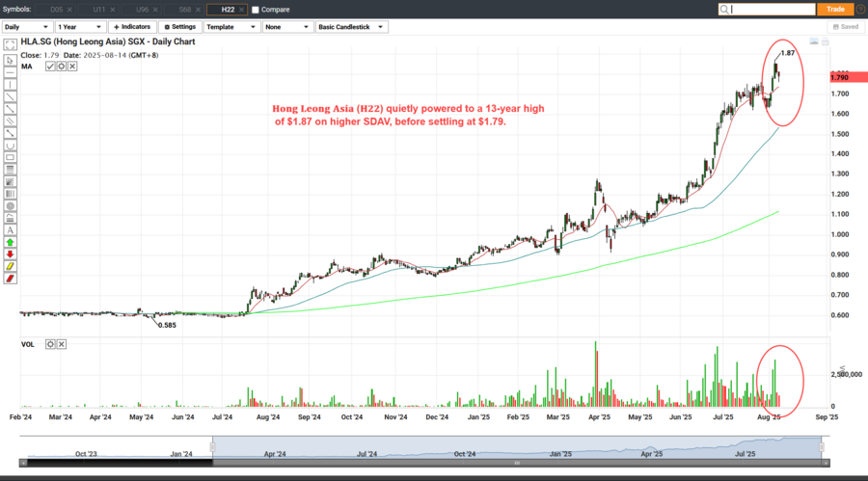Remove the MA indicator

click(72, 67)
